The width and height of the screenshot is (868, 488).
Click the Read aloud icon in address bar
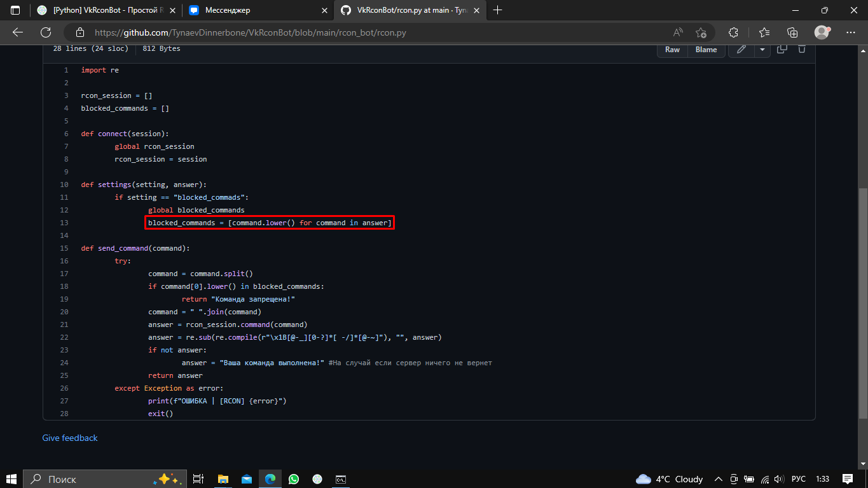point(678,32)
